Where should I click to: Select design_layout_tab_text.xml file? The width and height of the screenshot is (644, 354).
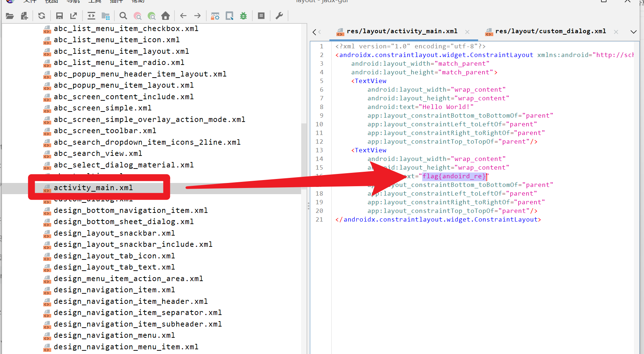(114, 267)
